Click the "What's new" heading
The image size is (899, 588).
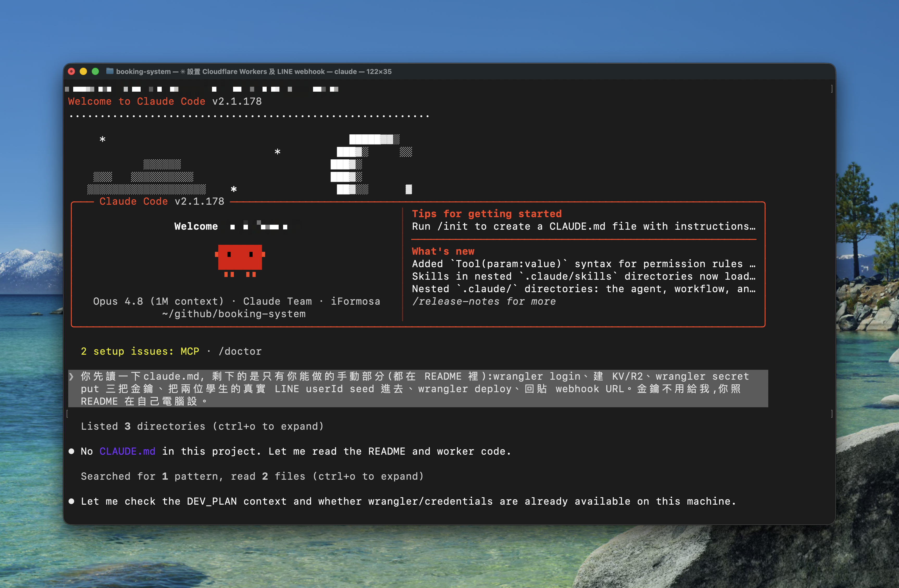point(443,251)
